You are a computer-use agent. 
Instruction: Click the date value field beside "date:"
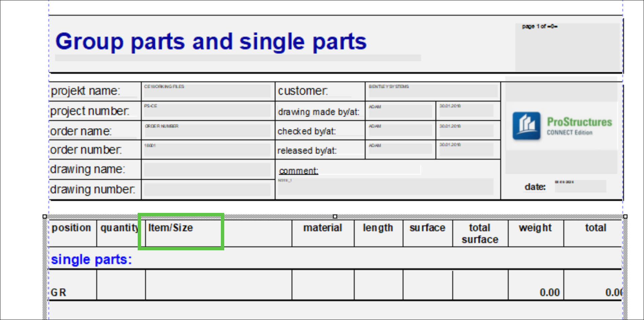(x=580, y=186)
